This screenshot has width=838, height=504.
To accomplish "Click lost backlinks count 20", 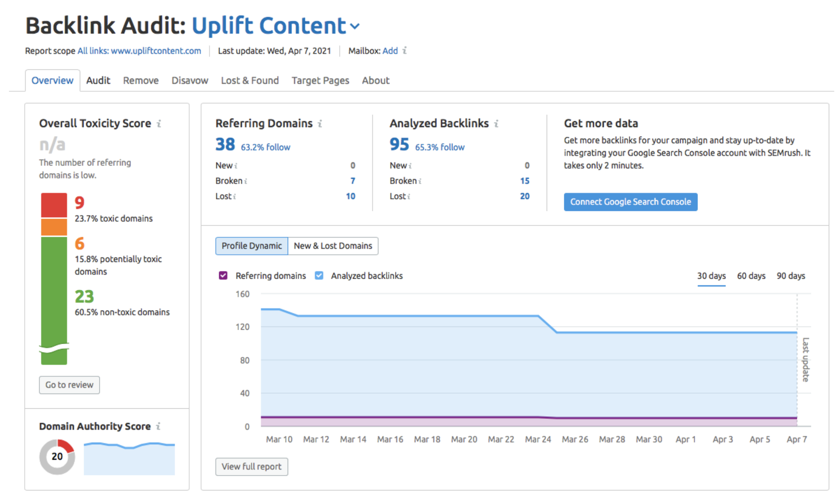I will (525, 197).
